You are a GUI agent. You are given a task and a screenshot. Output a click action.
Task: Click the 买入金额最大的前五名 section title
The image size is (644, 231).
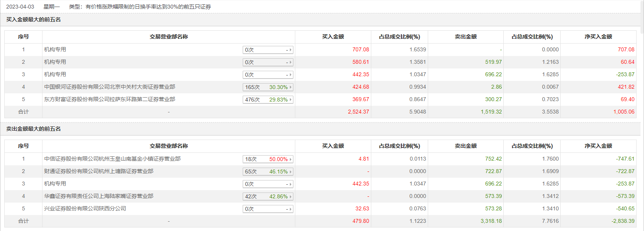34,19
